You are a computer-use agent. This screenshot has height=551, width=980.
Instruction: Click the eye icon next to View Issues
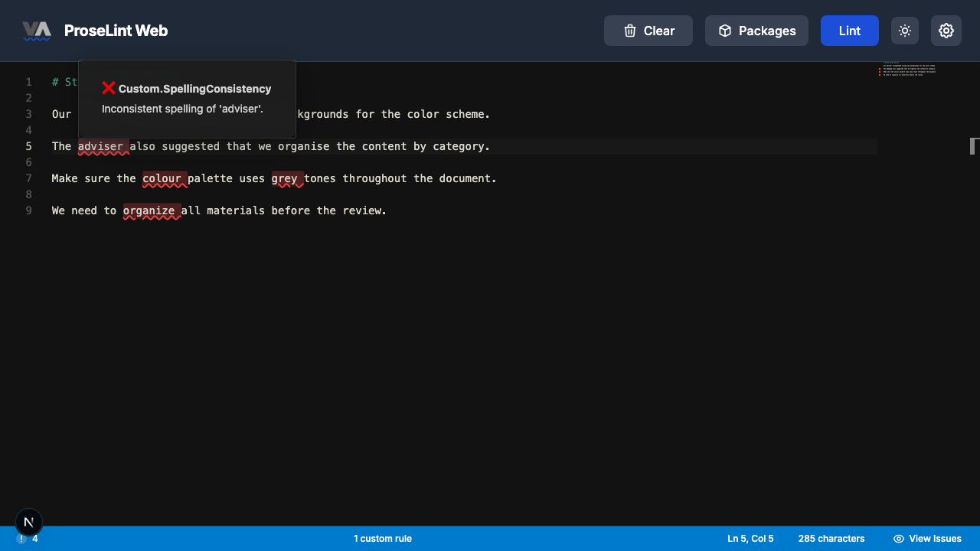[x=898, y=538]
